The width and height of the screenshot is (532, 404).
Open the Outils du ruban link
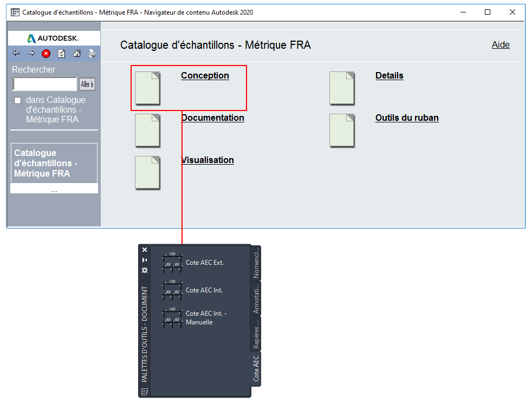click(407, 118)
